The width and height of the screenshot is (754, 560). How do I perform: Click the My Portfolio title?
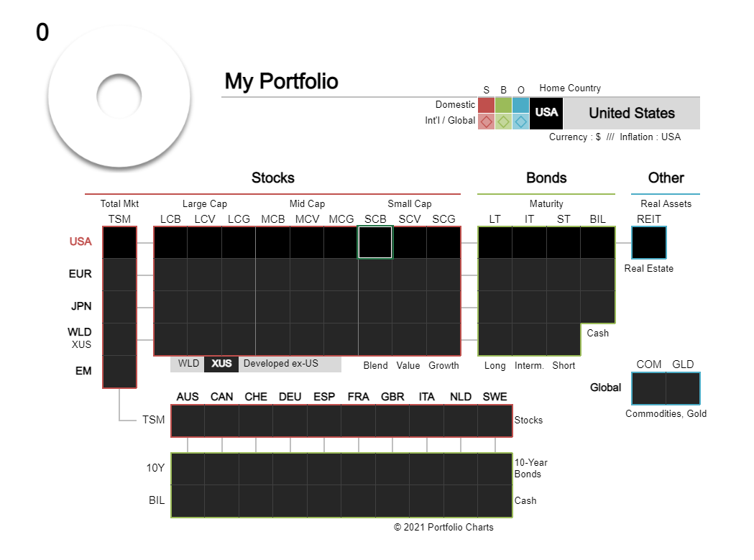point(281,81)
